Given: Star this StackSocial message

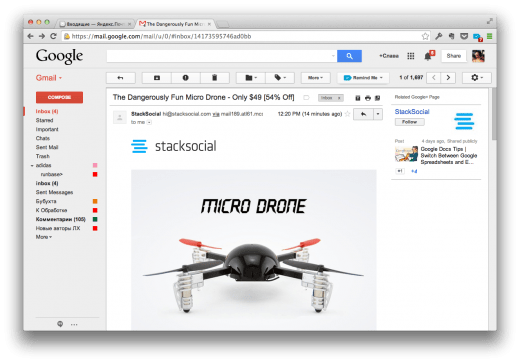Looking at the screenshot, I should (x=347, y=114).
